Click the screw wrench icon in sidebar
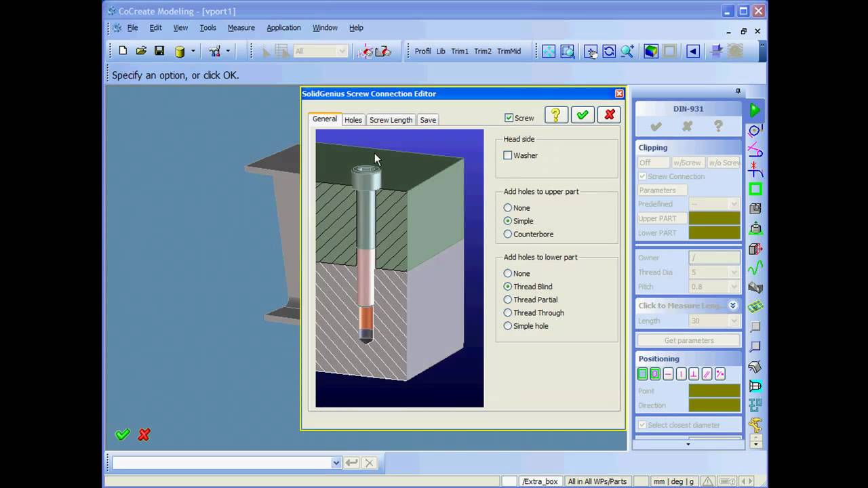Screen dimensions: 868x488 tap(755, 426)
